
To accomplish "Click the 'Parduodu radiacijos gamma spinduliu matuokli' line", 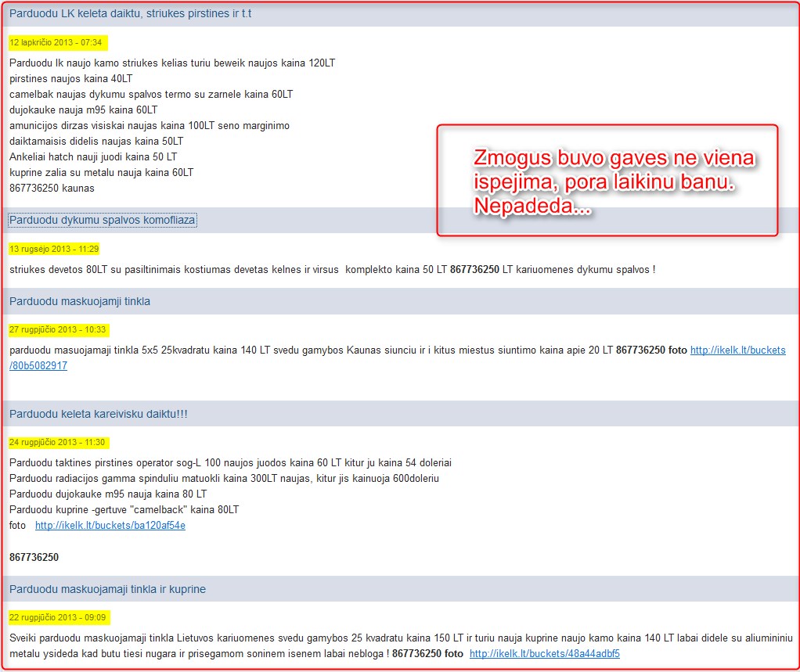I will 224,479.
